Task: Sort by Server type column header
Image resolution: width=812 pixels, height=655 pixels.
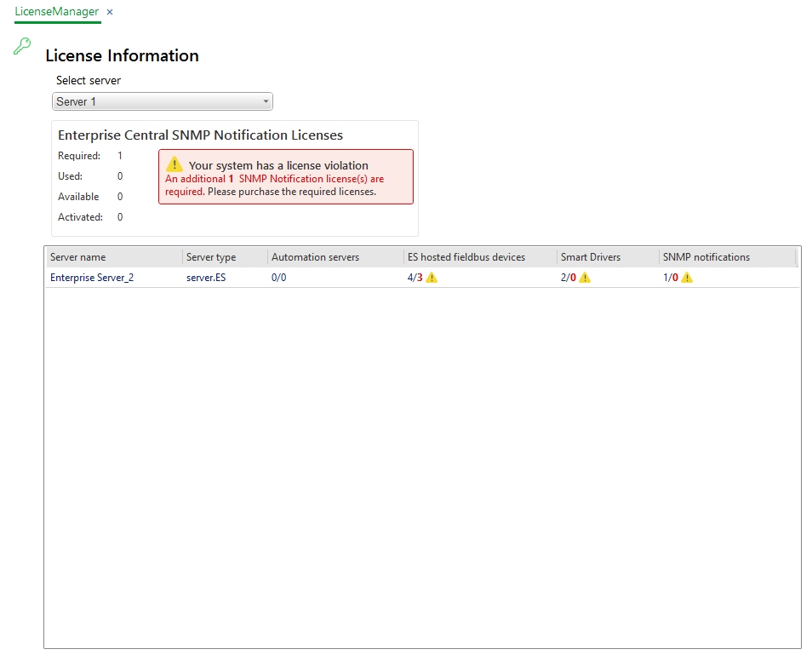Action: point(226,257)
